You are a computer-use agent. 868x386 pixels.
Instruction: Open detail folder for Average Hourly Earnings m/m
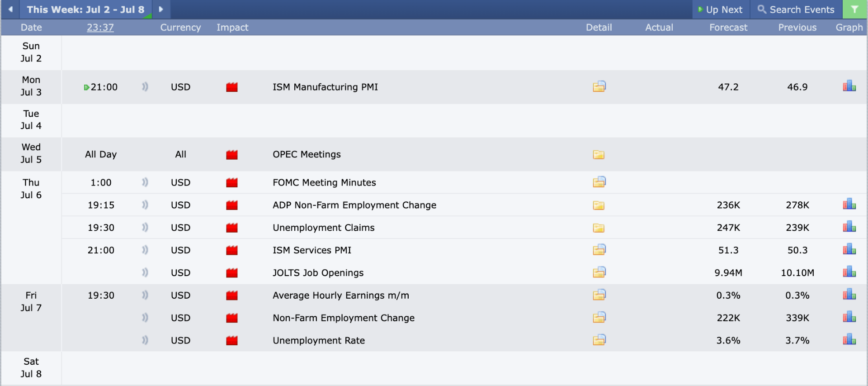[599, 295]
